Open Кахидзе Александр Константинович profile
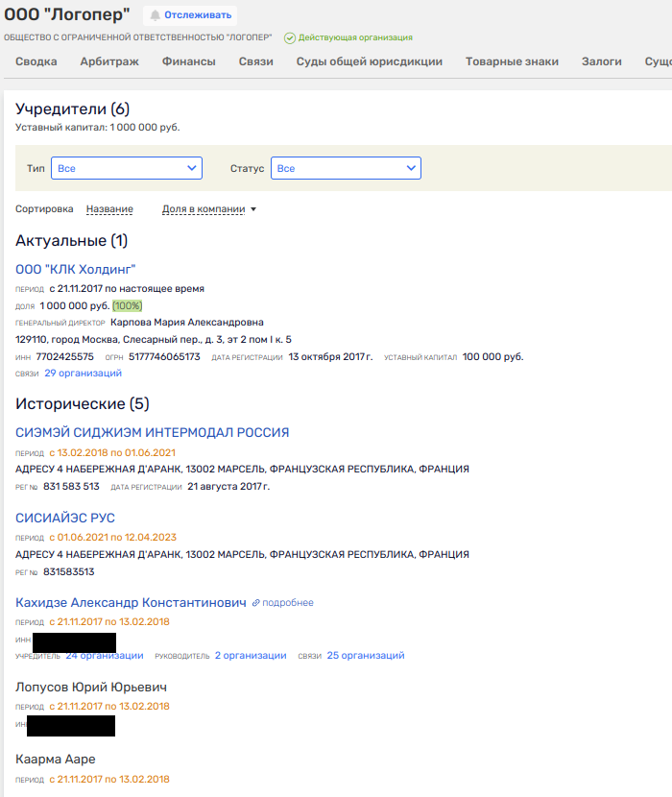The height and width of the screenshot is (797, 672). pos(131,602)
